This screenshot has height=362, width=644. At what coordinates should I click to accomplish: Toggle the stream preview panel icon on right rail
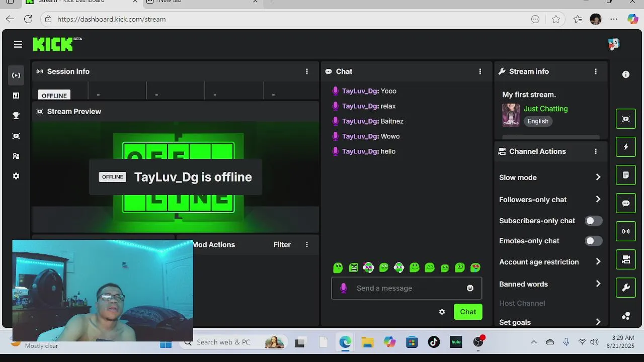point(626,119)
